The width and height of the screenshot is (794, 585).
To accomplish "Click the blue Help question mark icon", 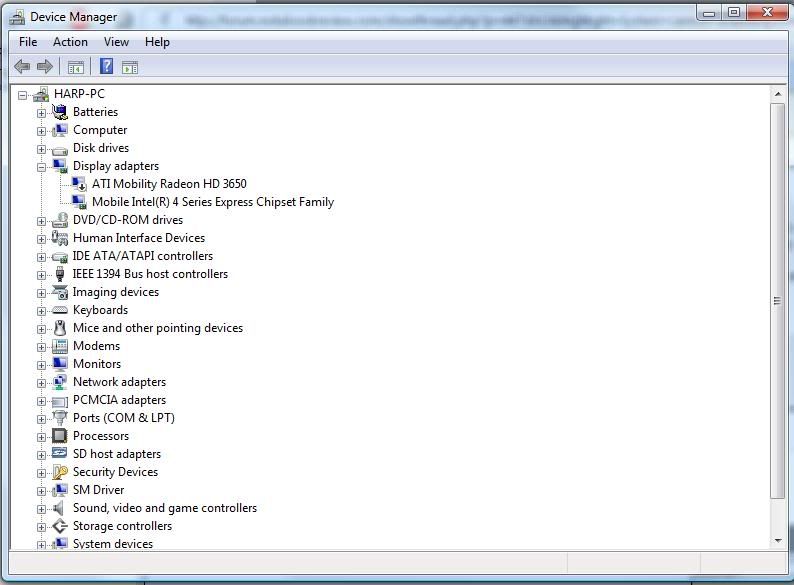I will click(106, 66).
